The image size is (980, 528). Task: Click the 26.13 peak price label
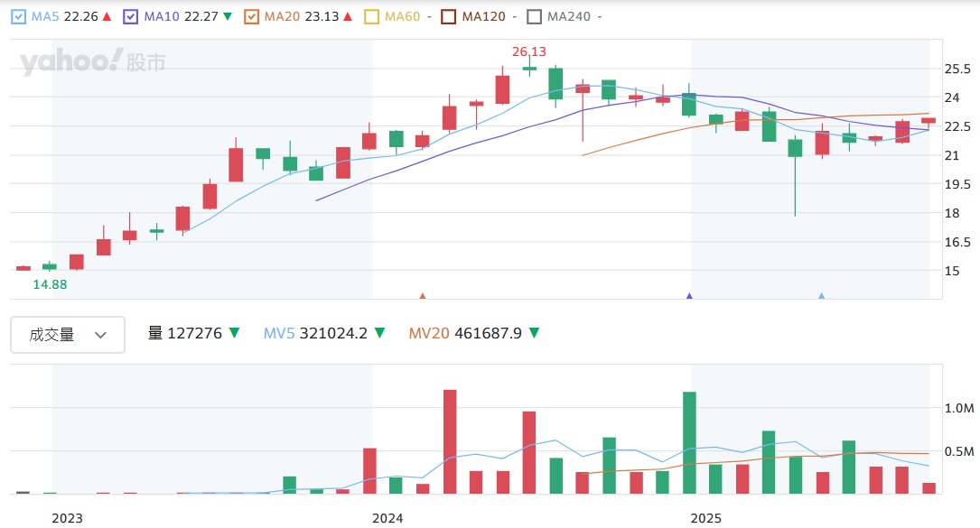pos(529,51)
